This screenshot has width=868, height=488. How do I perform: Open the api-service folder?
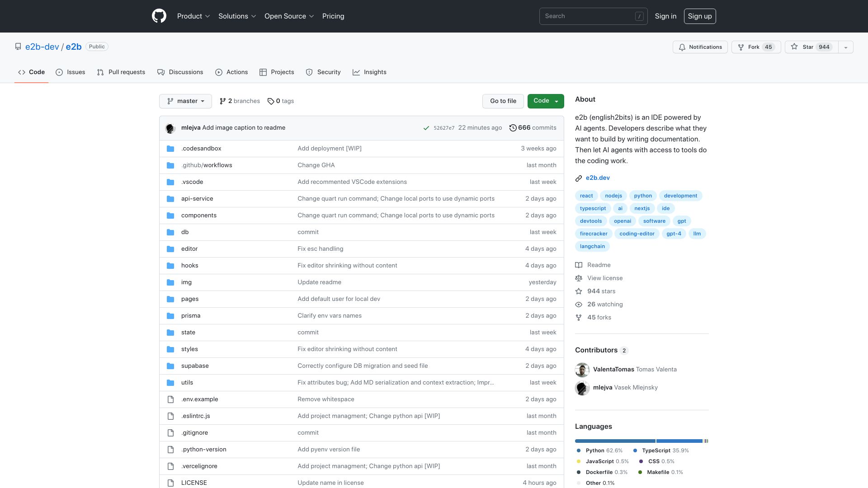(197, 199)
